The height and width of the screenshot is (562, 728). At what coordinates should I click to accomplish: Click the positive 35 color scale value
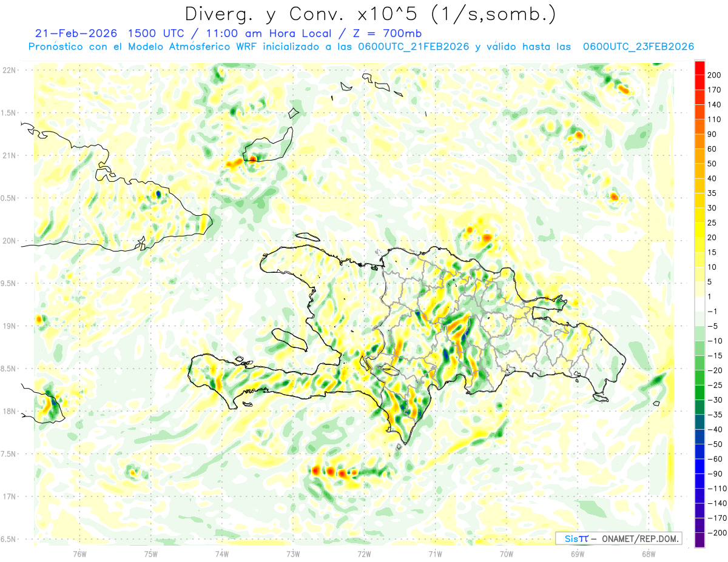[x=713, y=193]
